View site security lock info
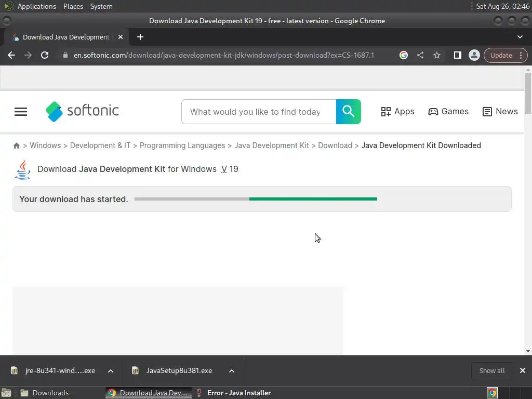The image size is (532, 399). point(65,55)
